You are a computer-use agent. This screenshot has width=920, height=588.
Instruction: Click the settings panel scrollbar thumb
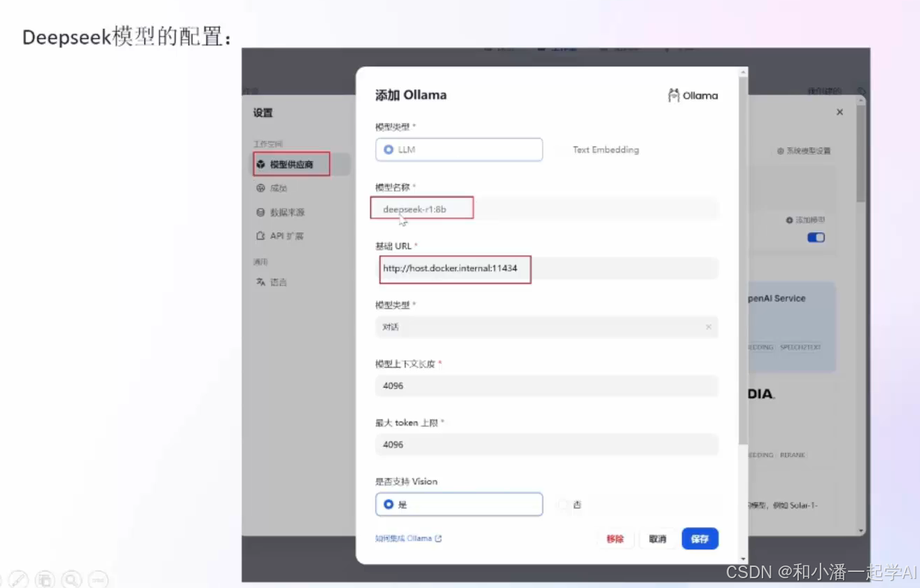pyautogui.click(x=861, y=154)
